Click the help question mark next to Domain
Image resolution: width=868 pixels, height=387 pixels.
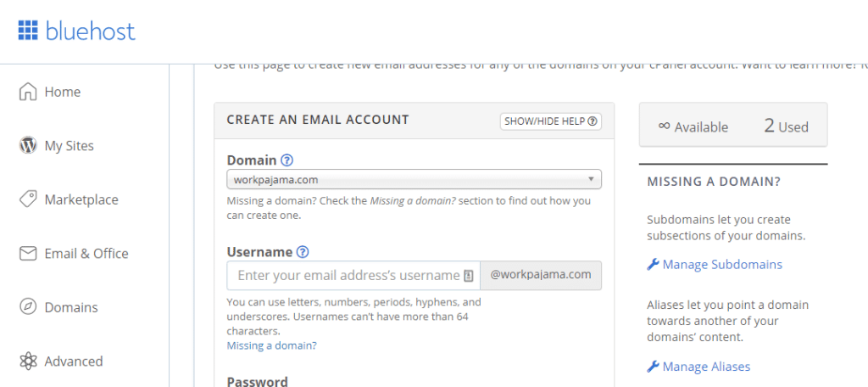[x=287, y=160]
